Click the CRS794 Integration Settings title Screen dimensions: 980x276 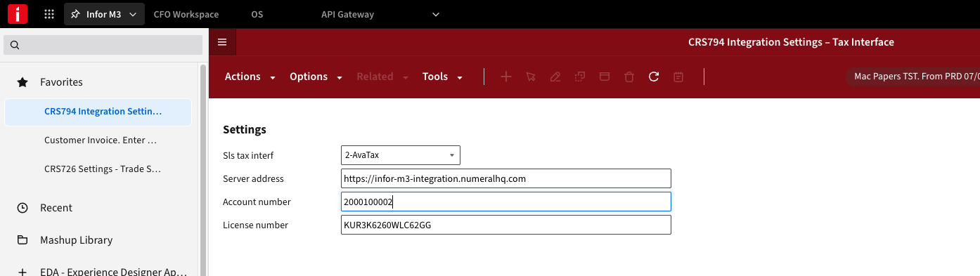(x=791, y=42)
